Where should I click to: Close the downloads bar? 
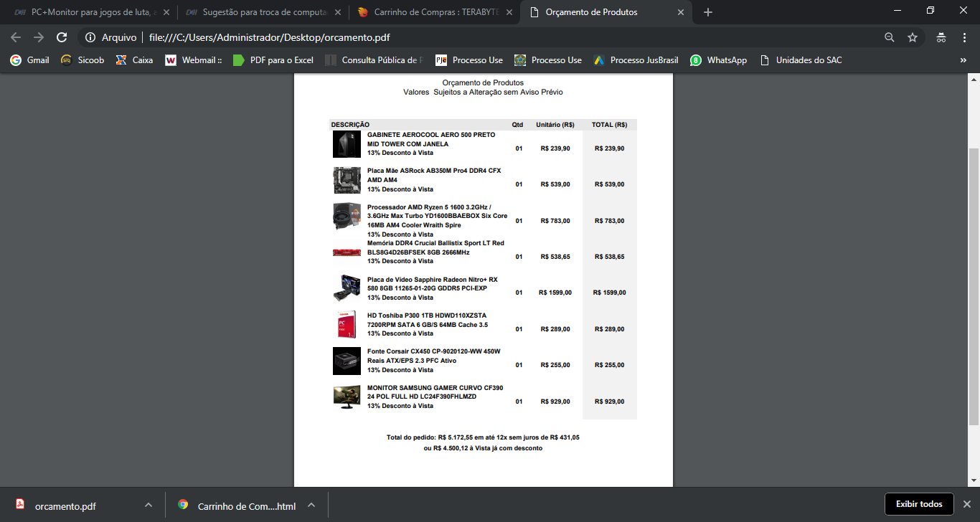click(x=966, y=504)
